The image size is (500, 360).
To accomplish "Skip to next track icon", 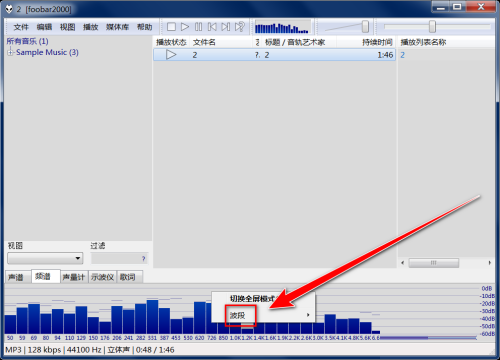I will 226,27.
